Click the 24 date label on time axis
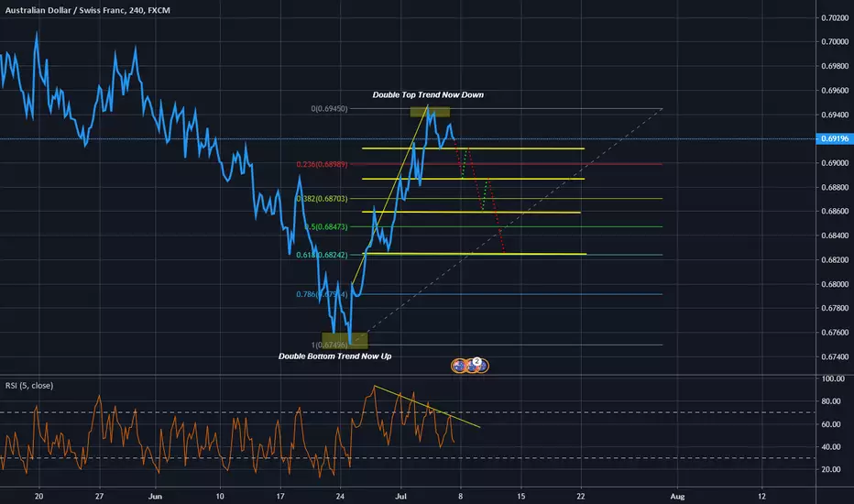 340,497
